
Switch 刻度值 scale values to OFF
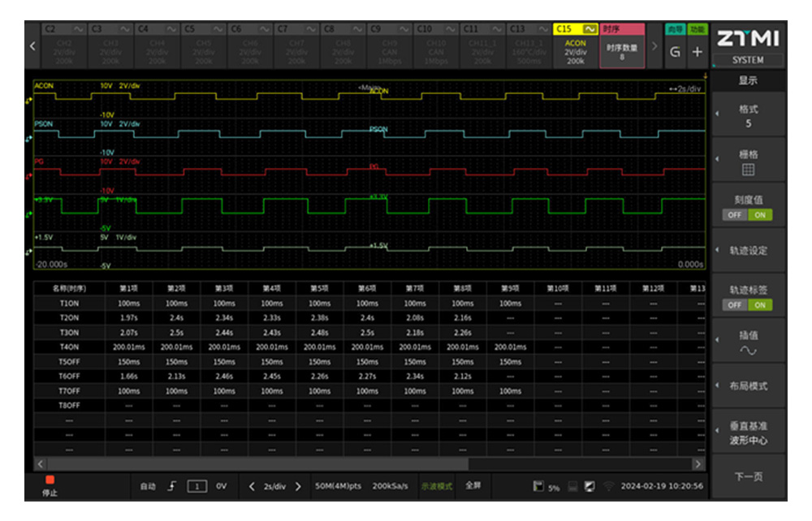click(x=734, y=215)
